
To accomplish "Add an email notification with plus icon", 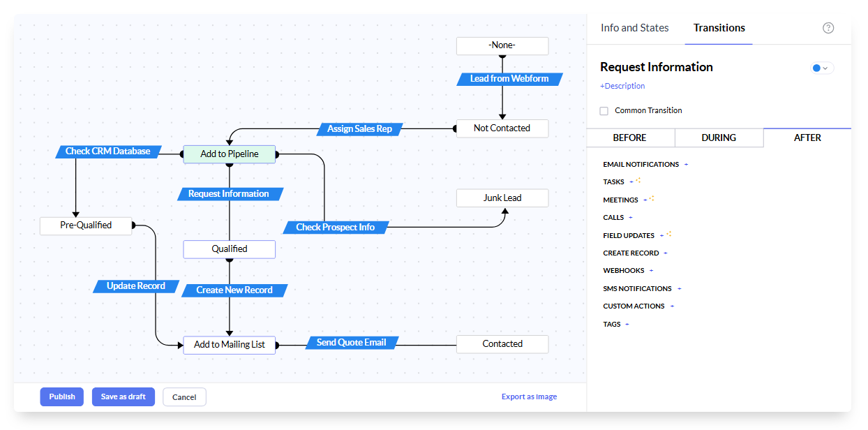I will [x=686, y=165].
